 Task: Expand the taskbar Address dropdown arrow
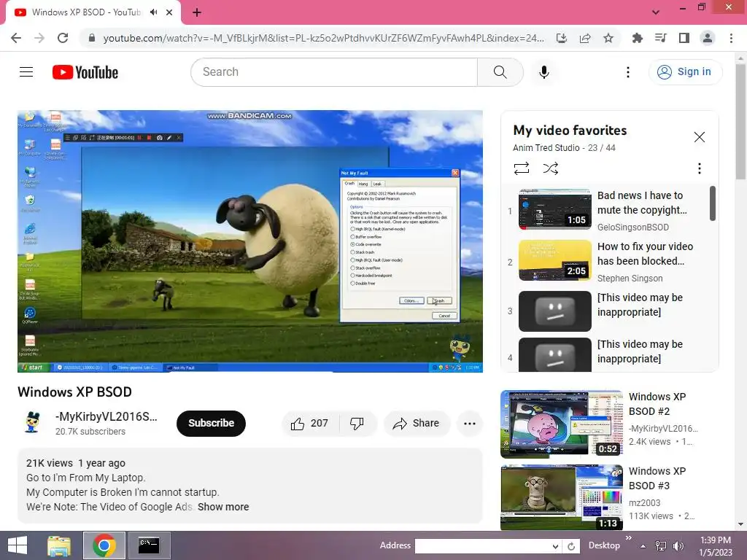(555, 546)
